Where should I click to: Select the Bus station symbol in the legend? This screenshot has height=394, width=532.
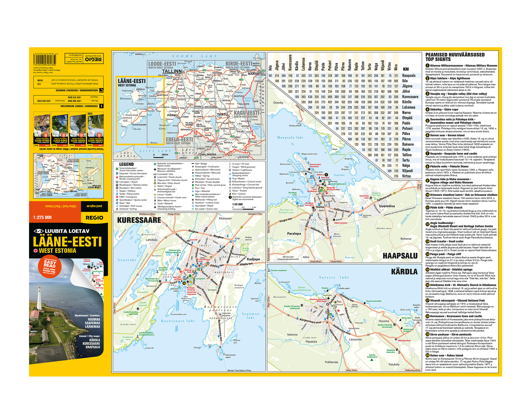click(x=117, y=188)
